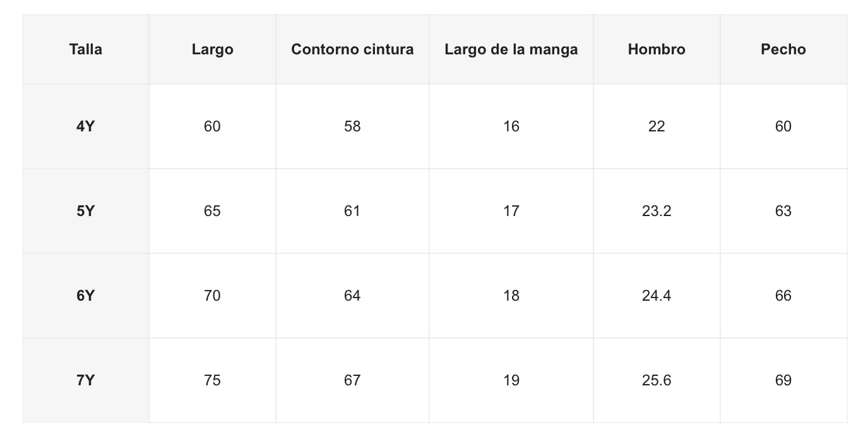Click the Largo de la manga header
Screen dimensions: 868x434
[511, 49]
